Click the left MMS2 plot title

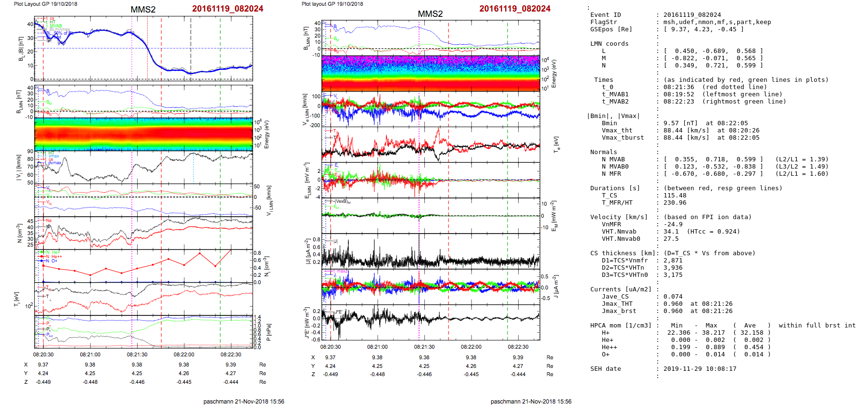tap(143, 10)
